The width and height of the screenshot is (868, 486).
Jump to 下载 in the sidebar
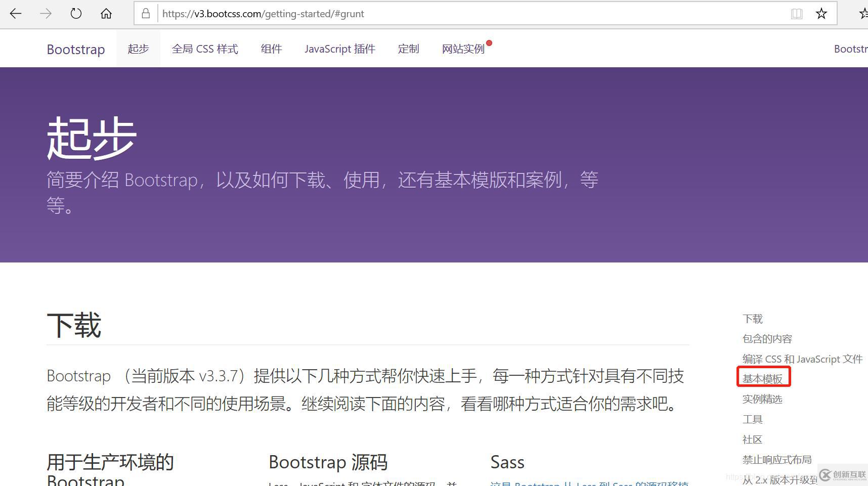pos(752,319)
